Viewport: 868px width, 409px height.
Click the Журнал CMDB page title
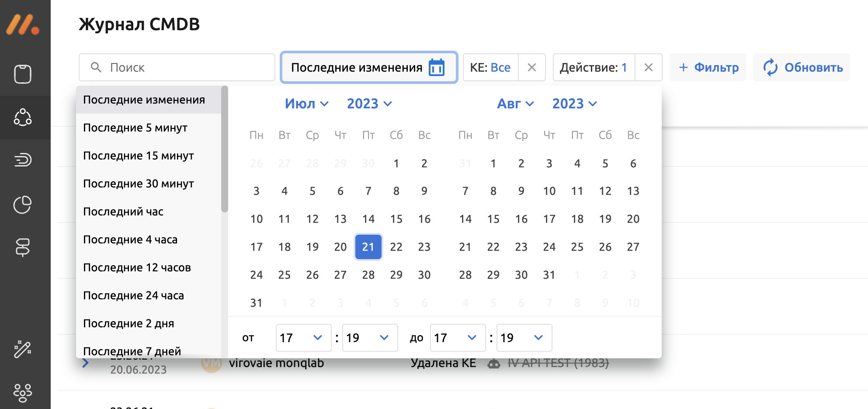tap(139, 24)
